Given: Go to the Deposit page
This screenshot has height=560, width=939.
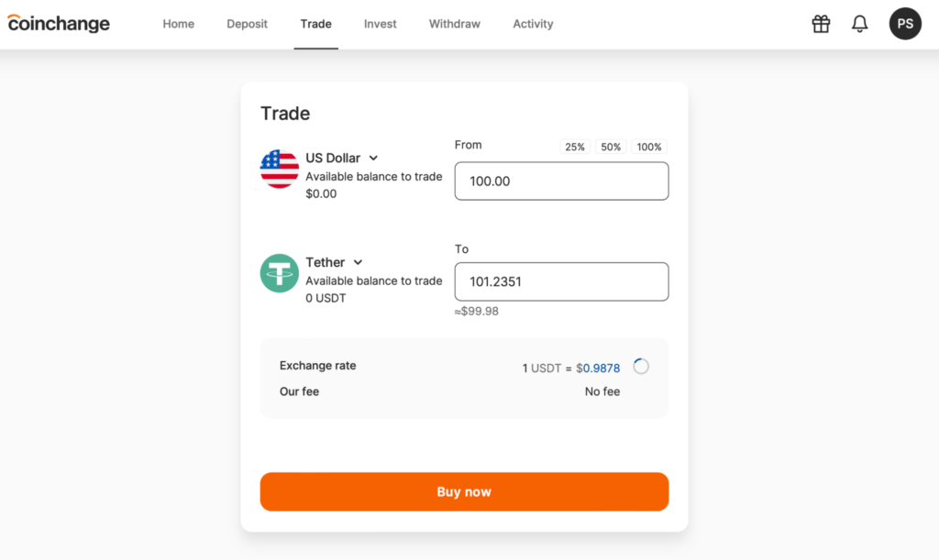Looking at the screenshot, I should coord(247,24).
